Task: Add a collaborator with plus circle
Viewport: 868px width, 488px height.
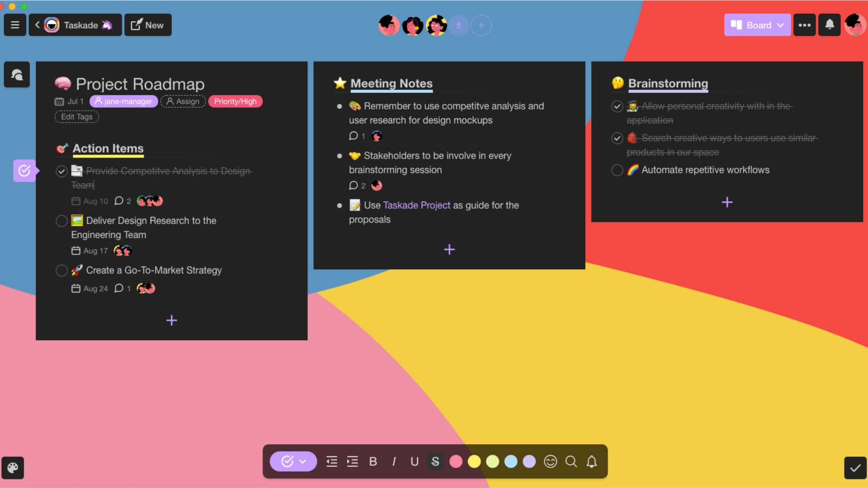Action: click(481, 25)
